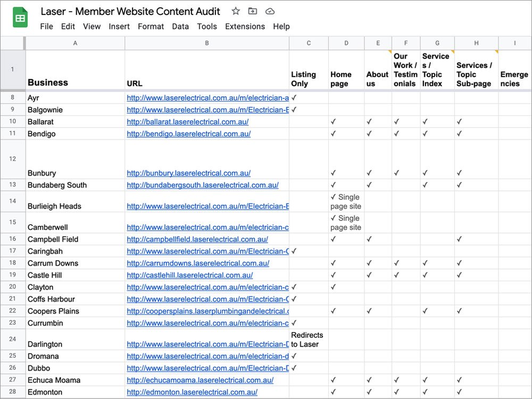The width and height of the screenshot is (532, 399).
Task: Open the Edit menu
Action: (x=68, y=27)
